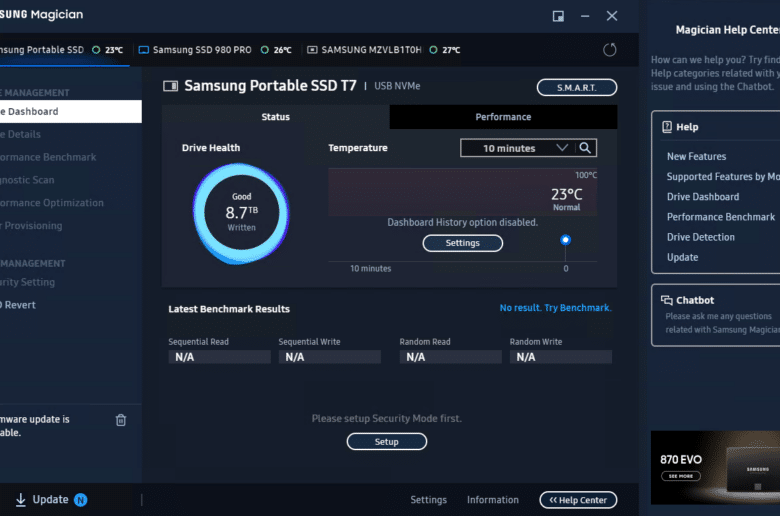Click the Chatbot speech bubbles icon

[667, 300]
